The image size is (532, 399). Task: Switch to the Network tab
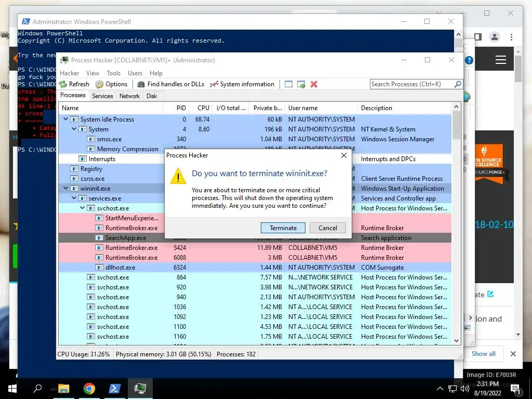coord(129,96)
